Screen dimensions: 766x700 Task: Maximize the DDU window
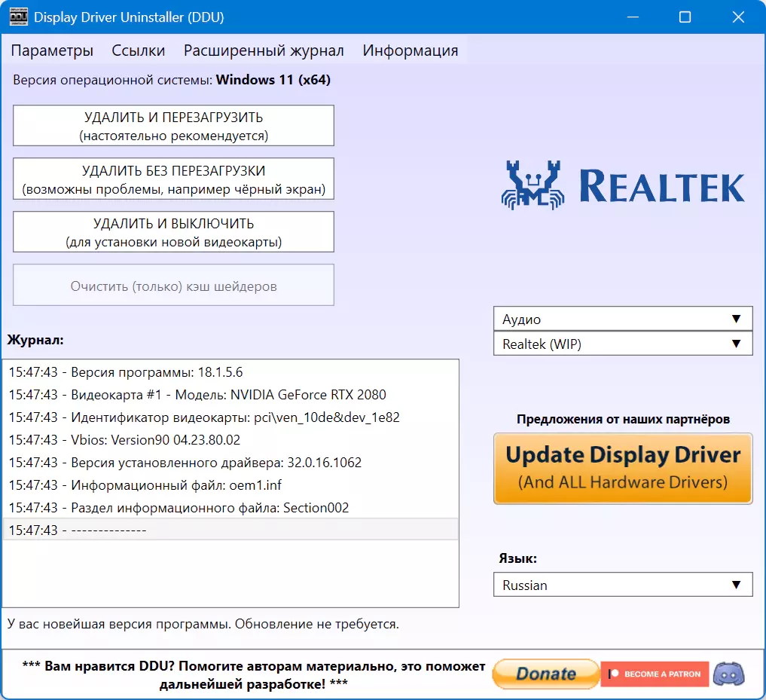685,17
